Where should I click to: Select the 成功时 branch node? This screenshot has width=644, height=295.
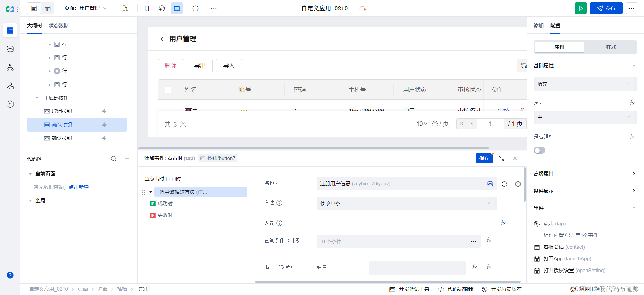[x=161, y=204]
